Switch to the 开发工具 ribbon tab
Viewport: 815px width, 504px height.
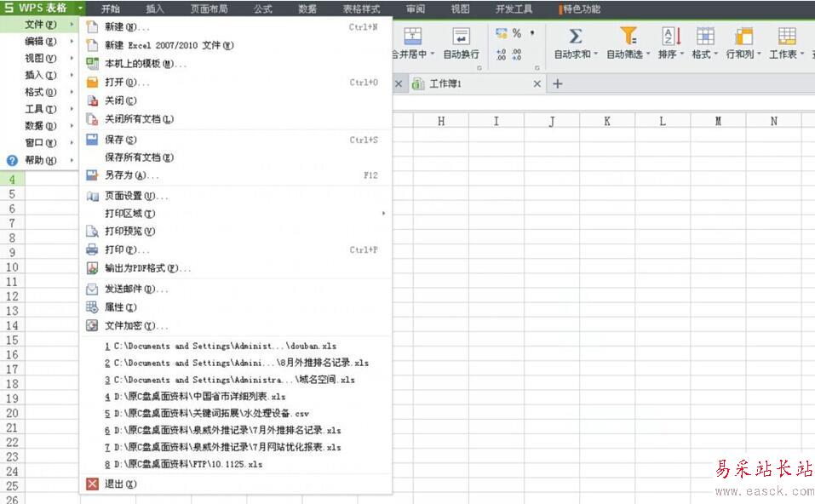[x=514, y=9]
